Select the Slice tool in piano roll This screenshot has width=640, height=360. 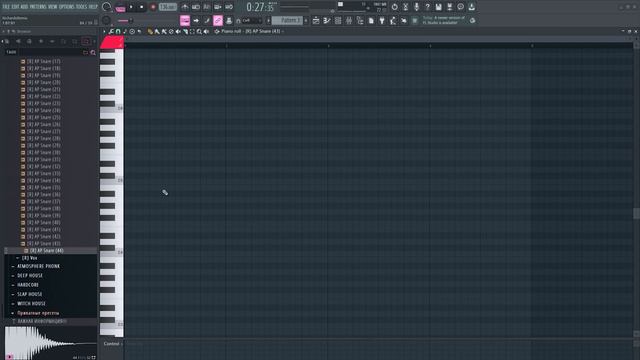click(185, 31)
